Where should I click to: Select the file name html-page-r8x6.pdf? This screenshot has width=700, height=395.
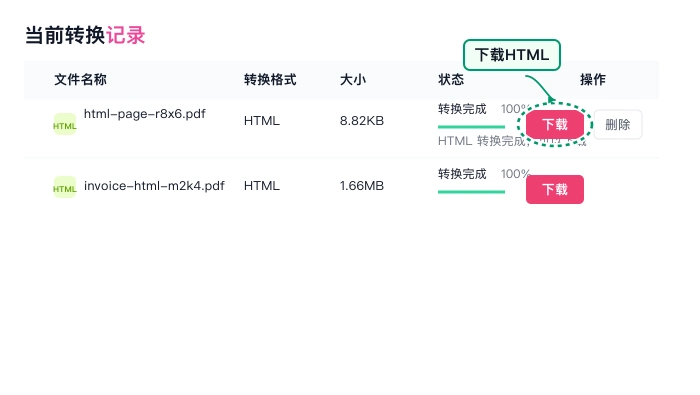pos(145,114)
